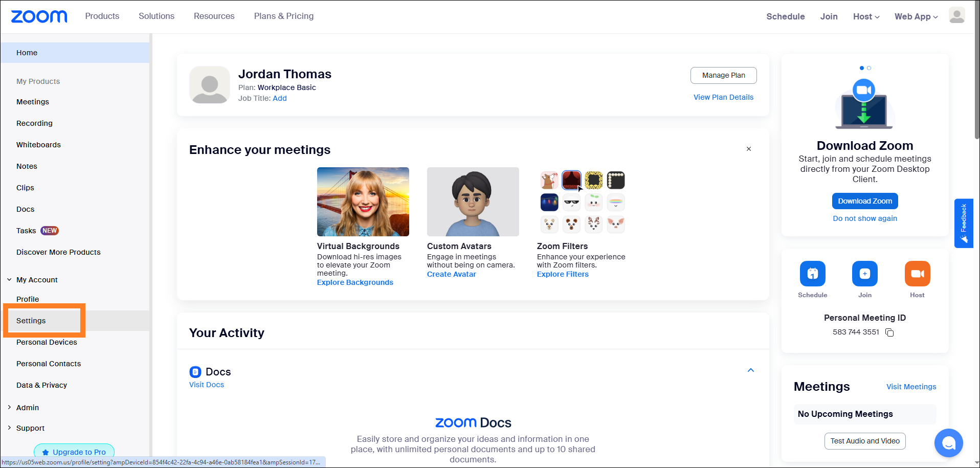Viewport: 980px width, 468px height.
Task: Collapse the Docs activity section
Action: pyautogui.click(x=750, y=370)
